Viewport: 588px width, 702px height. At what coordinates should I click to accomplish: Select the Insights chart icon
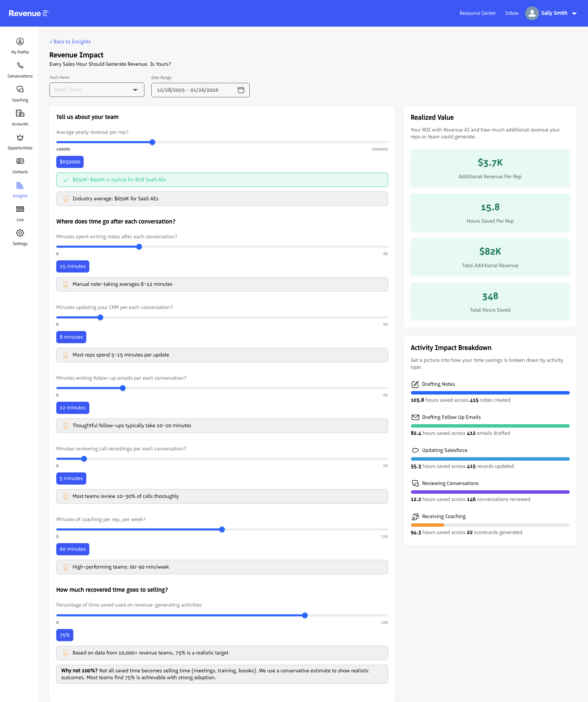point(20,185)
